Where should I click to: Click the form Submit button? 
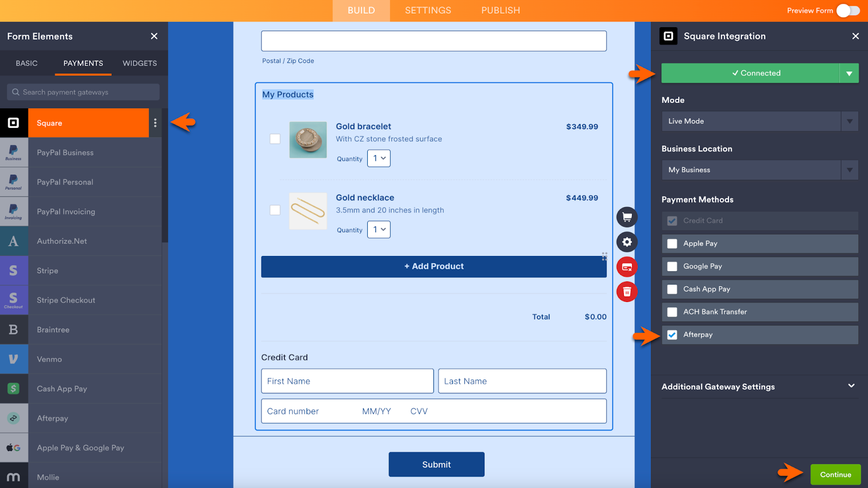[437, 465]
